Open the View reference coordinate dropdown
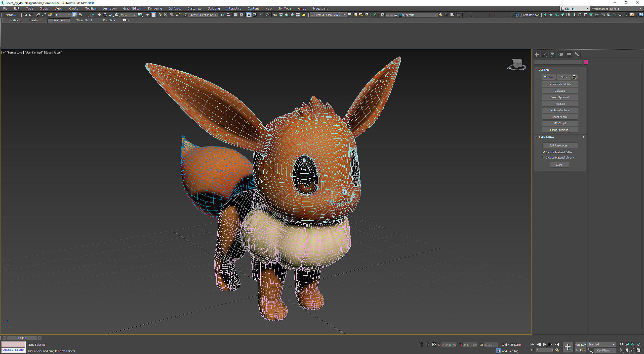Screen dimensions: 644x354 tap(128, 15)
